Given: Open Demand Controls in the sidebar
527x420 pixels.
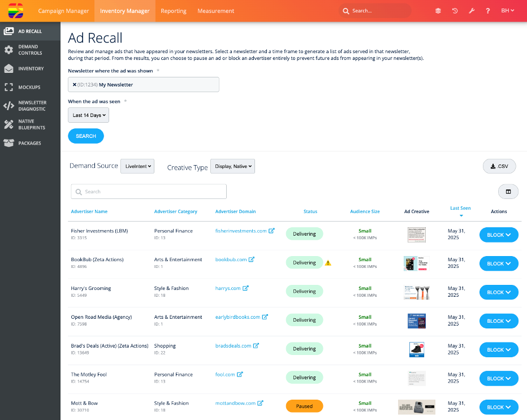Looking at the screenshot, I should click(29, 50).
